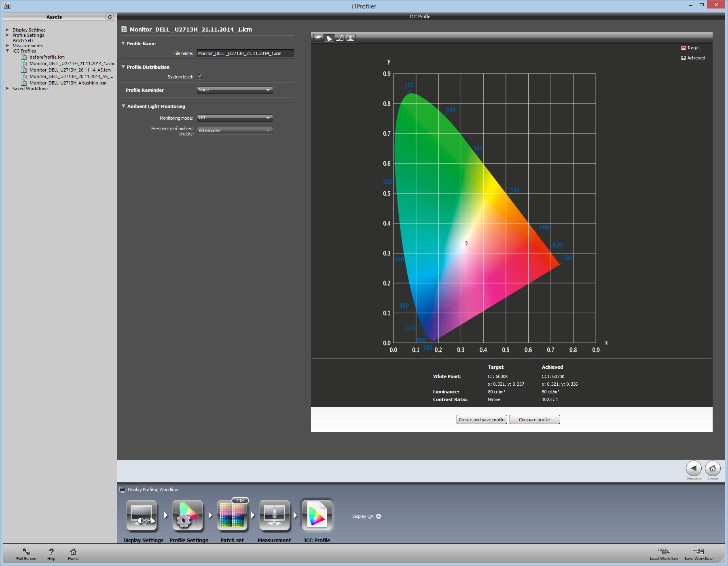
Task: Select Monitor_DELL_U2713H_20.11.14_AS.icm profile
Action: coord(70,70)
